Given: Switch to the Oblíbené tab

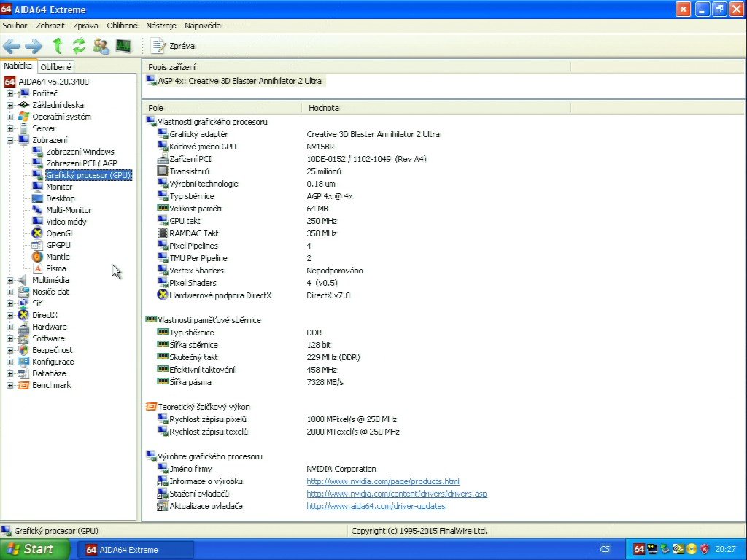Looking at the screenshot, I should click(x=55, y=67).
